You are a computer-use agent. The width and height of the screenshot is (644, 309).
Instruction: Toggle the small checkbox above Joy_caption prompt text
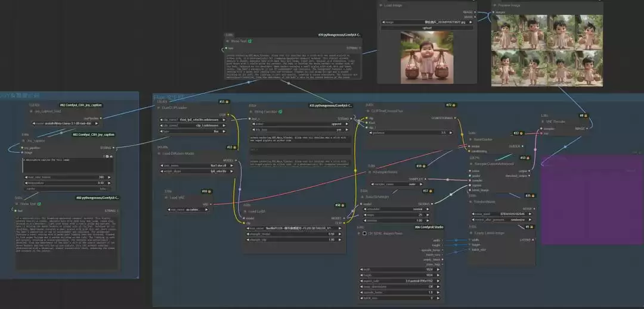point(107,156)
